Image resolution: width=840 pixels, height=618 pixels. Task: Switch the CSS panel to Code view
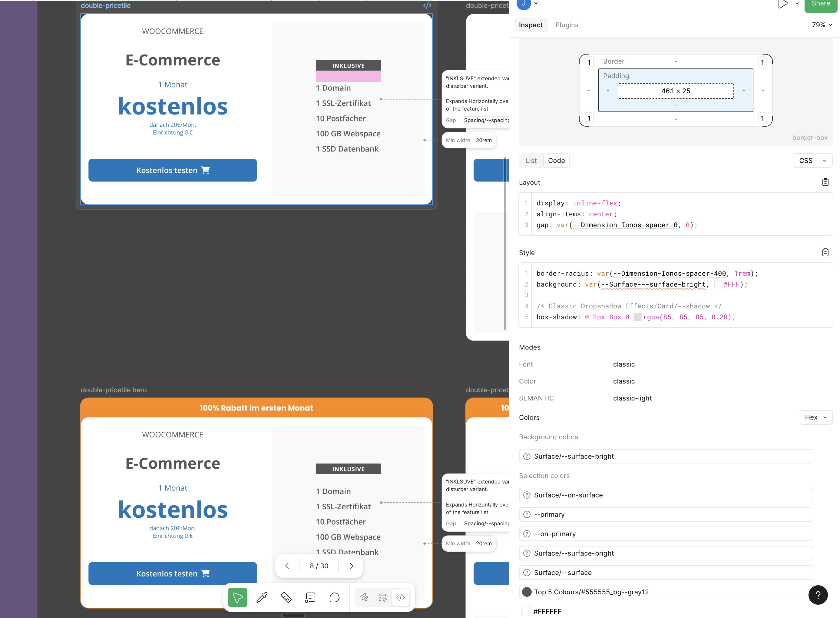click(556, 161)
